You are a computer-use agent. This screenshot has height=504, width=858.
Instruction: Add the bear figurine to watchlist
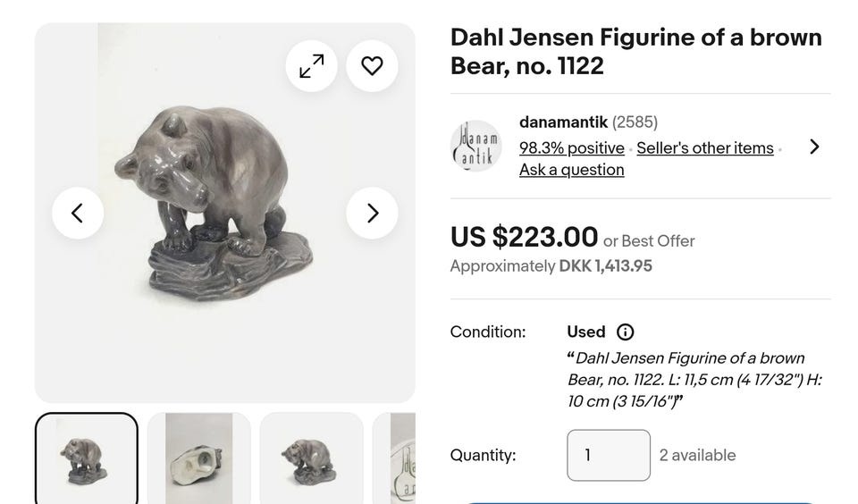coord(372,66)
